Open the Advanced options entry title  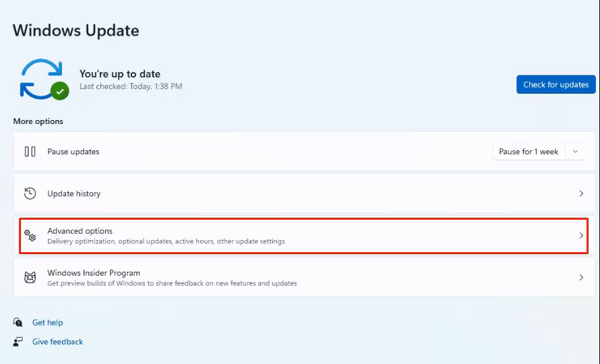[x=80, y=231]
